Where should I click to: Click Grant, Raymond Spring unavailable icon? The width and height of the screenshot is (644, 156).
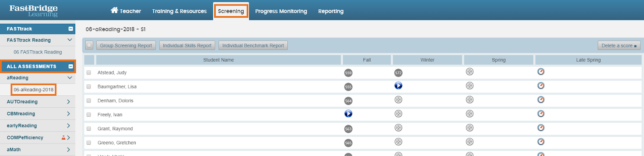470,128
